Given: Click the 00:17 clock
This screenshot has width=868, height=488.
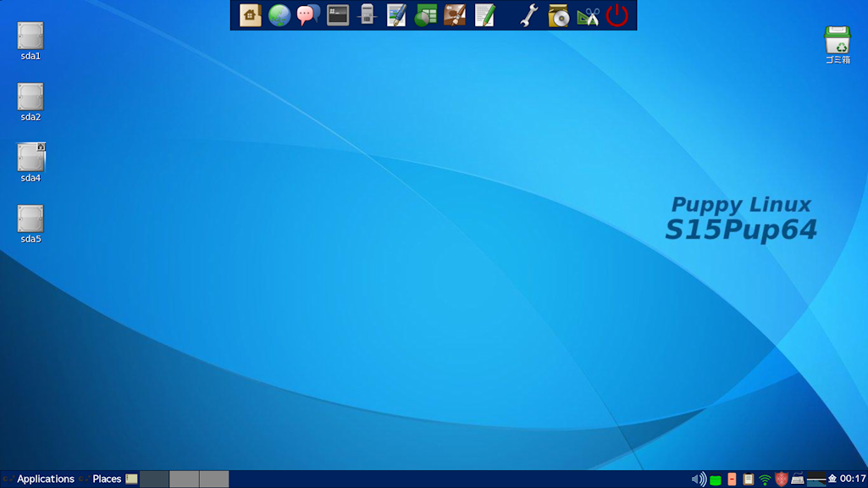Looking at the screenshot, I should pos(853,479).
